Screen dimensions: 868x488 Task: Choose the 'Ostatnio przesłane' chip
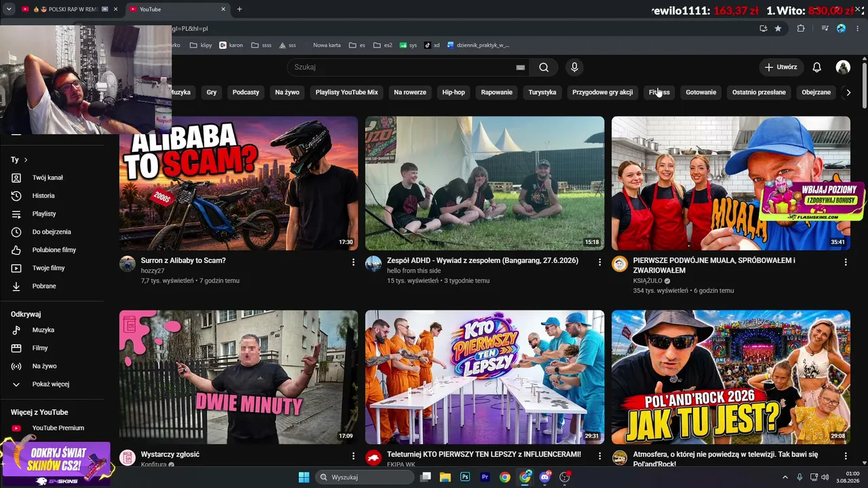pyautogui.click(x=759, y=92)
